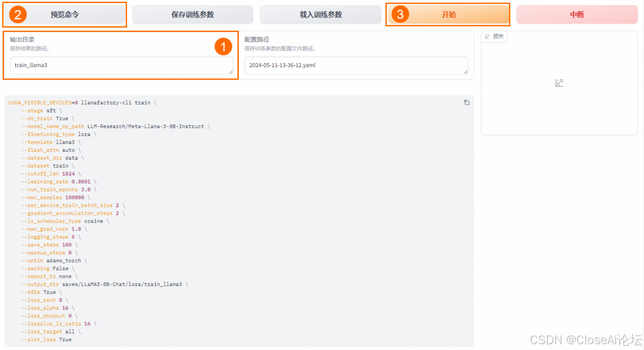Click the "--lora_alpha 16" line
Screen dimensions: 644x350
point(47,308)
